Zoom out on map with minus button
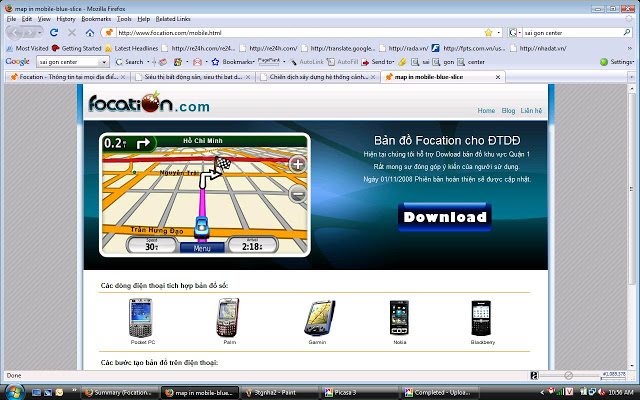The width and height of the screenshot is (640, 400). (x=298, y=194)
